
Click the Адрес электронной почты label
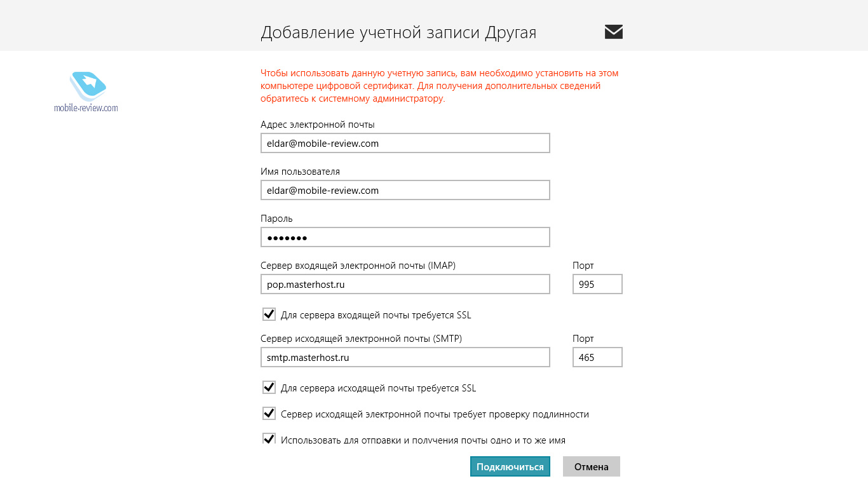click(318, 125)
